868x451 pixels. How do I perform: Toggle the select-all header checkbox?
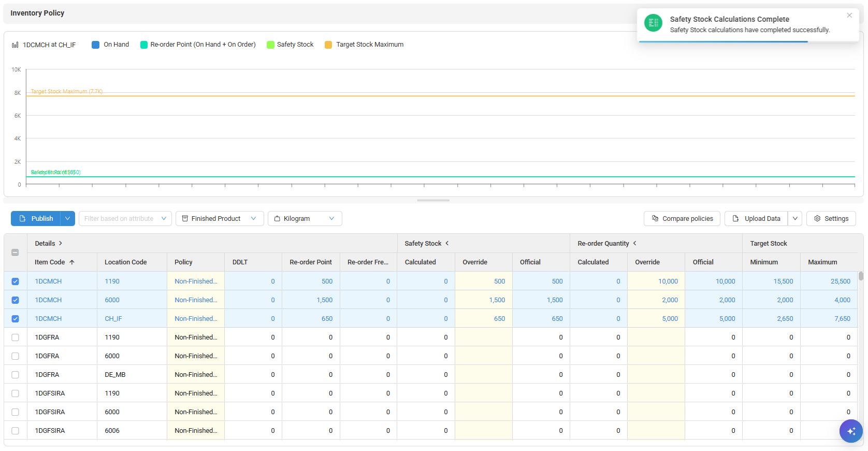click(15, 252)
